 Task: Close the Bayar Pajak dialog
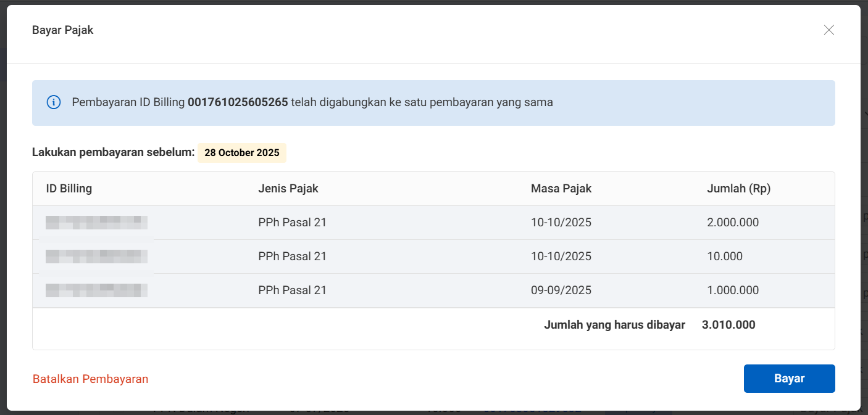[828, 30]
